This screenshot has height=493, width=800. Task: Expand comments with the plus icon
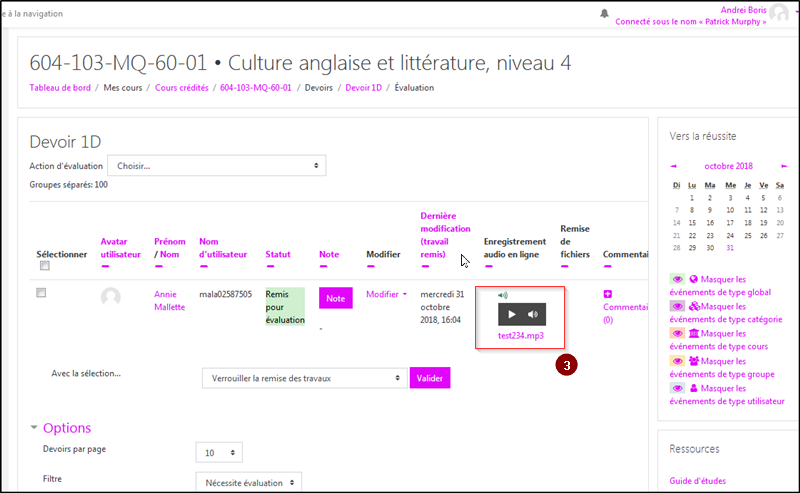click(x=607, y=294)
